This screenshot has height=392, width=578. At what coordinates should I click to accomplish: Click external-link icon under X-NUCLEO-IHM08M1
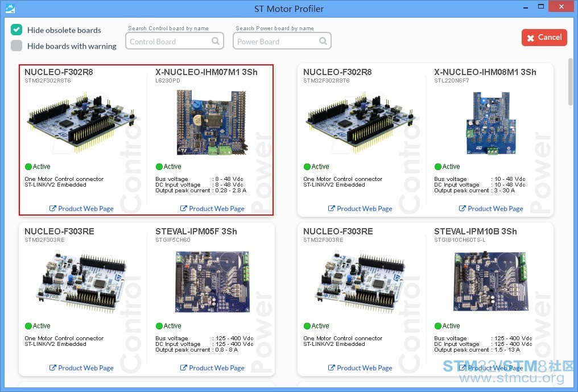pos(463,208)
